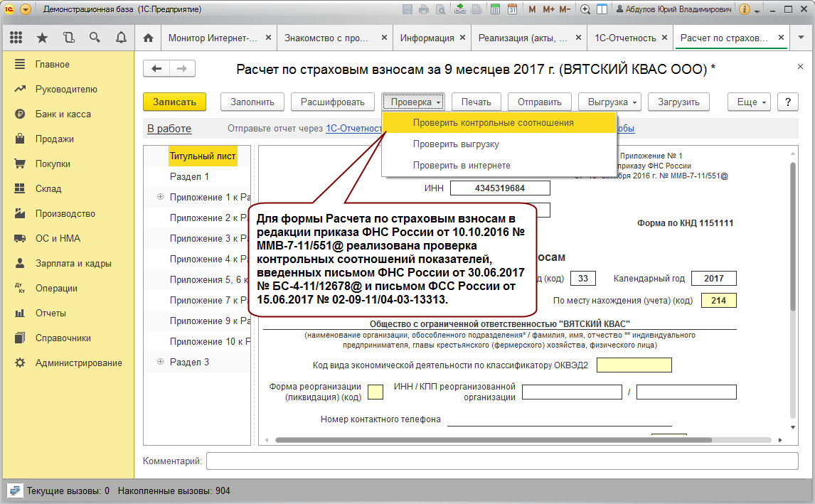Open the history icon in tools panel
The width and height of the screenshot is (815, 504).
point(68,38)
